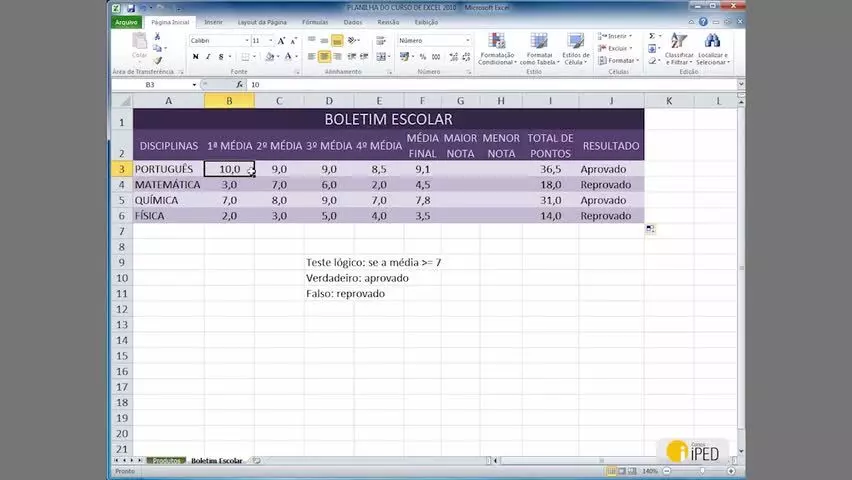Click the AutoSum sigma icon
This screenshot has width=852, height=480.
point(652,36)
